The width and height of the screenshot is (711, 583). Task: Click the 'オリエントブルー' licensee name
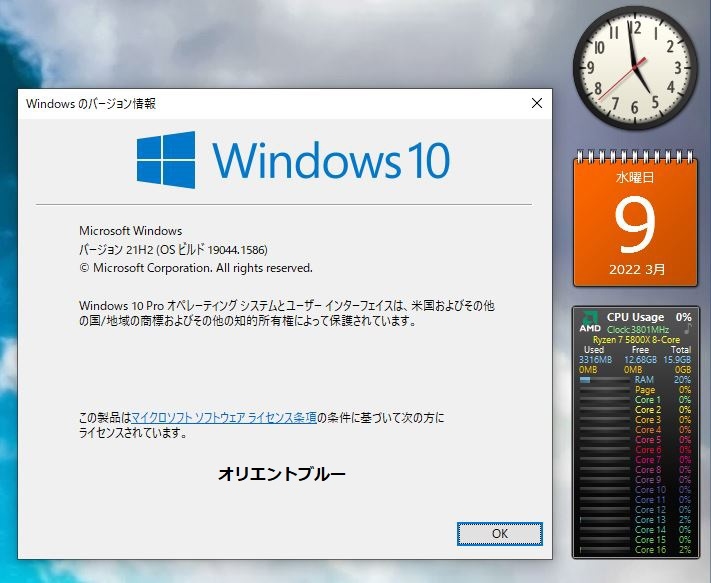[x=282, y=474]
